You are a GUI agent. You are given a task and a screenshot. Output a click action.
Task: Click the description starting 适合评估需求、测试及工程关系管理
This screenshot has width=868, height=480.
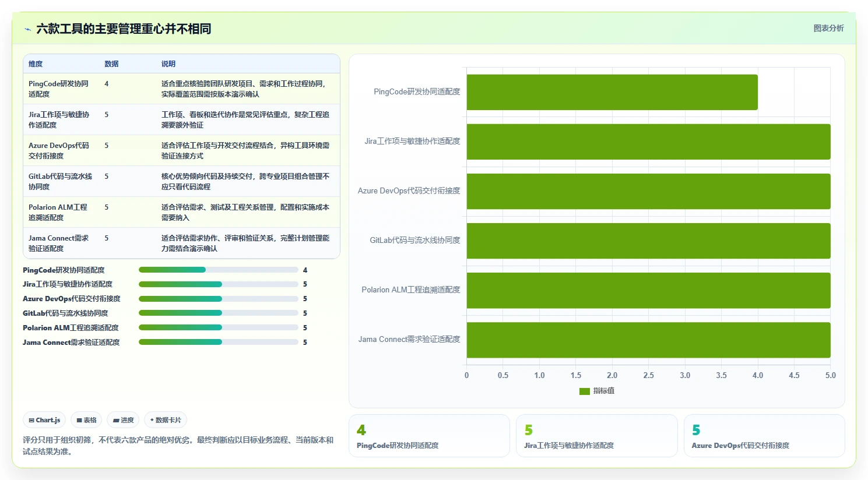coord(245,213)
